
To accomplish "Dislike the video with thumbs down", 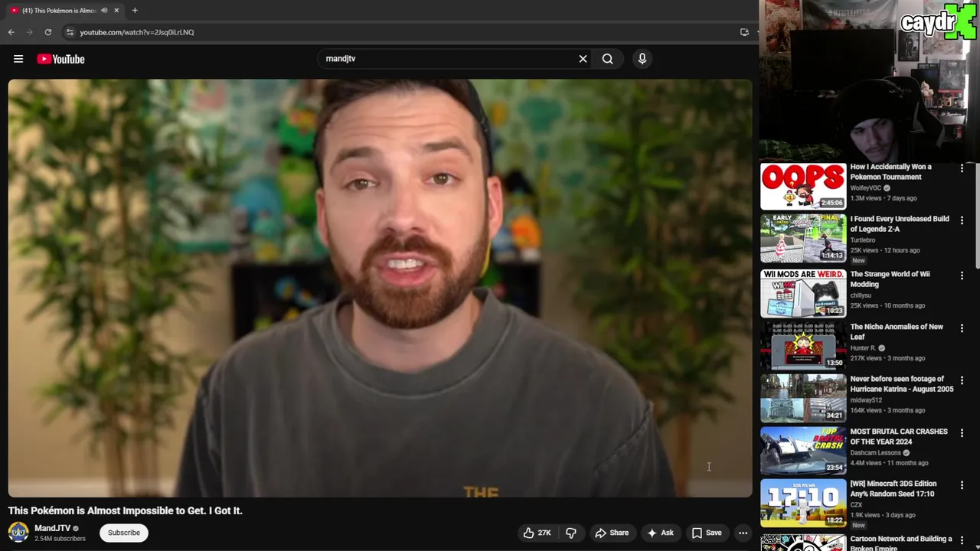I will [571, 533].
